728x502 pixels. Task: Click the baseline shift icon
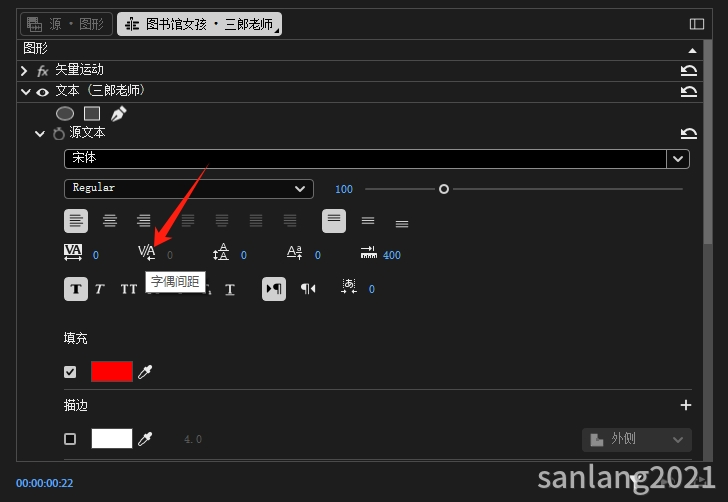(x=295, y=252)
